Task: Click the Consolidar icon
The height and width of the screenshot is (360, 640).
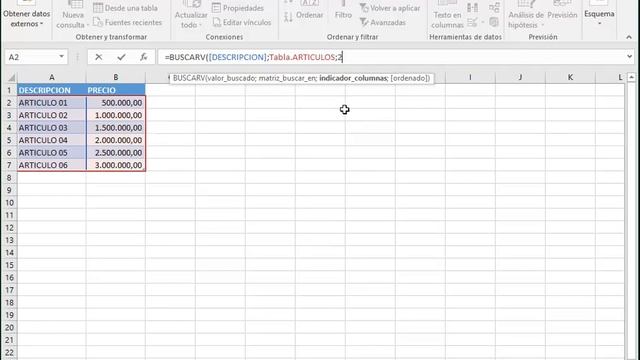Action: click(494, 7)
